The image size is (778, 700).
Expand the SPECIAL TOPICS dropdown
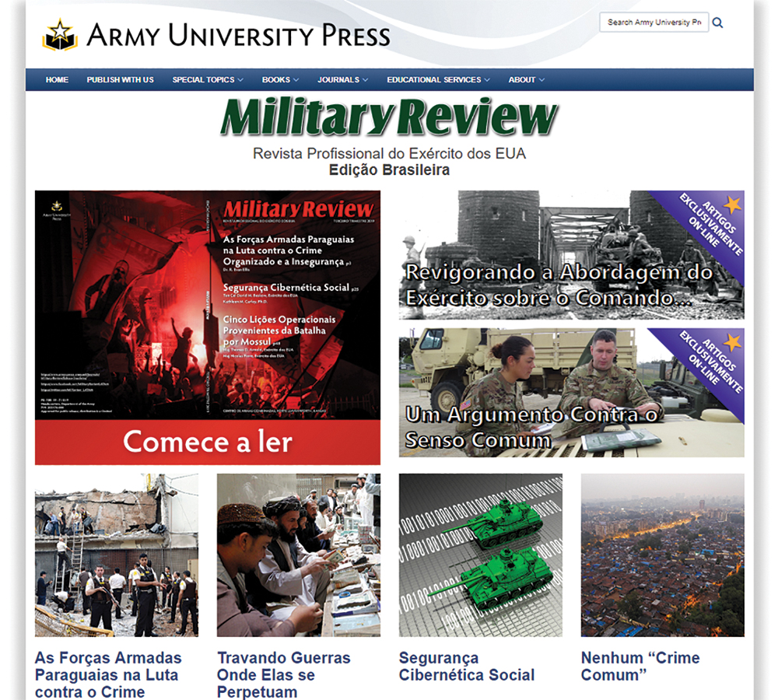tap(208, 79)
